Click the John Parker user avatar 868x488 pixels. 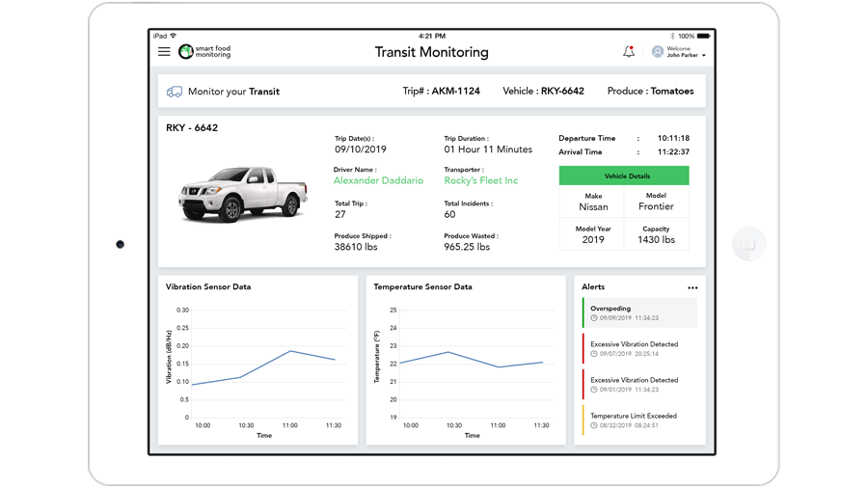tap(658, 52)
